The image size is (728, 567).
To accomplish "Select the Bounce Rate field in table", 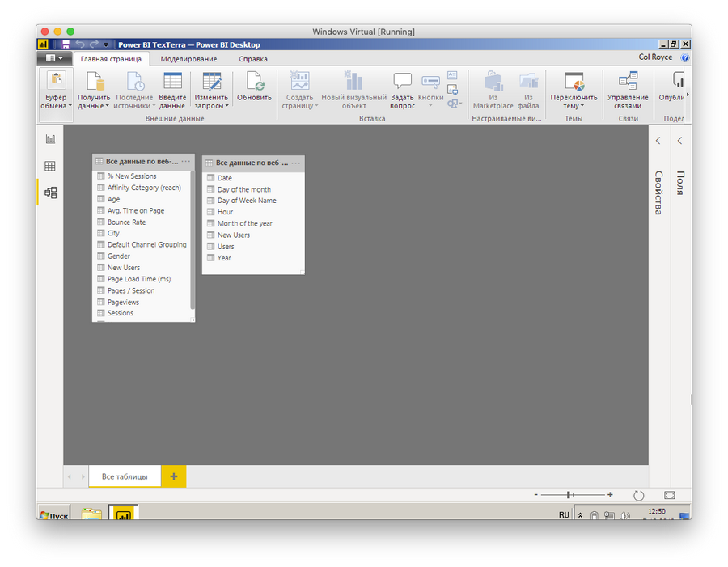I will click(126, 222).
